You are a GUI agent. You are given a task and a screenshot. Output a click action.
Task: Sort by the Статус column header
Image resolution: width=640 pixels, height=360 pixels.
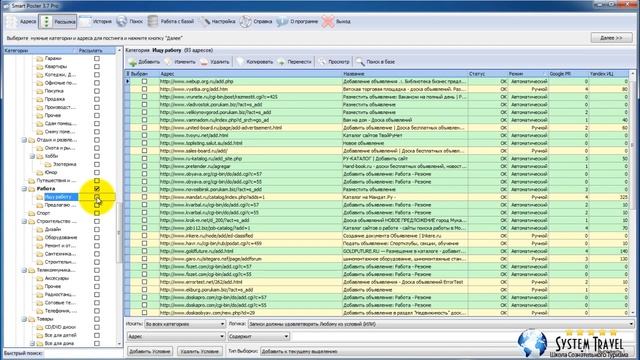[x=487, y=74]
